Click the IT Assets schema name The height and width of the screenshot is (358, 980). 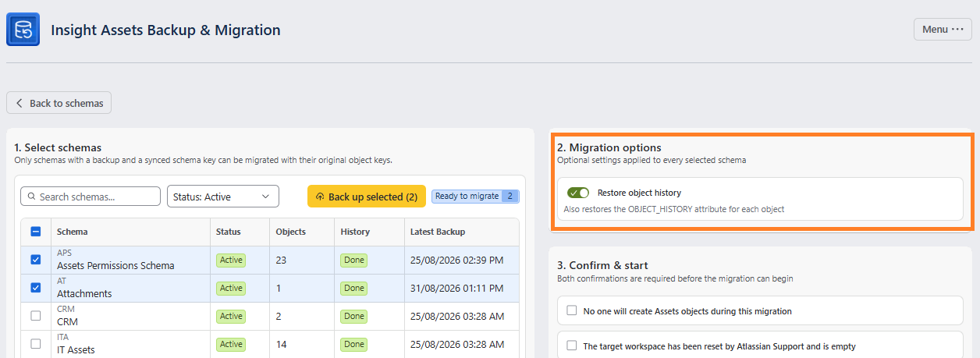tap(76, 350)
